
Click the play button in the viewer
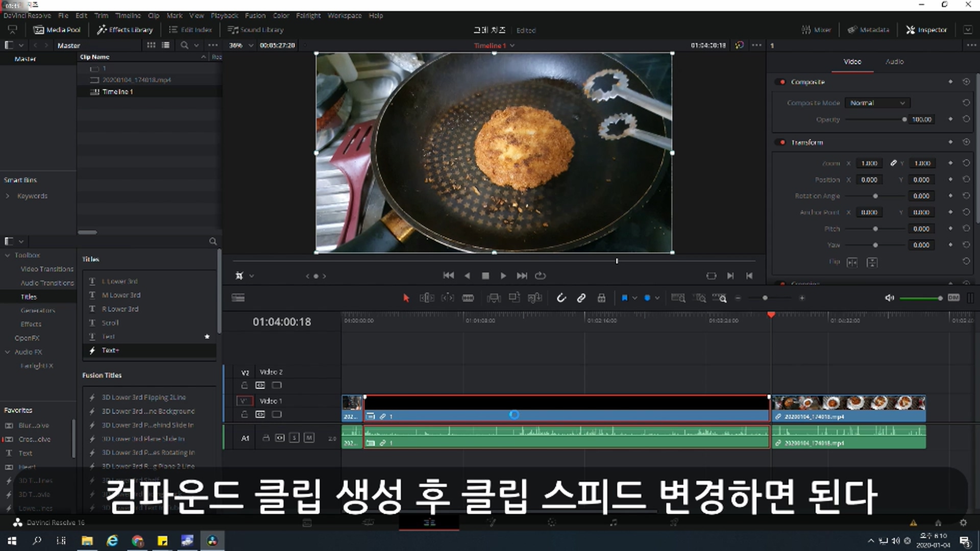tap(503, 276)
